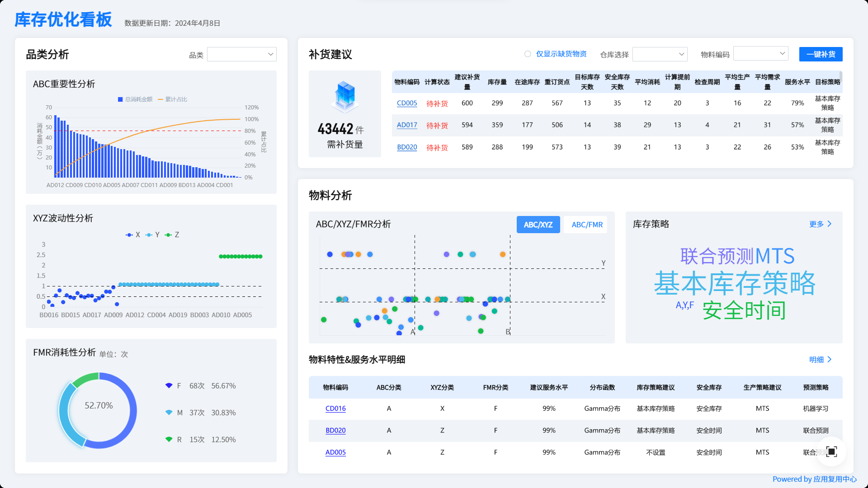Enable 仅显示缺货物资 radio option

[528, 54]
